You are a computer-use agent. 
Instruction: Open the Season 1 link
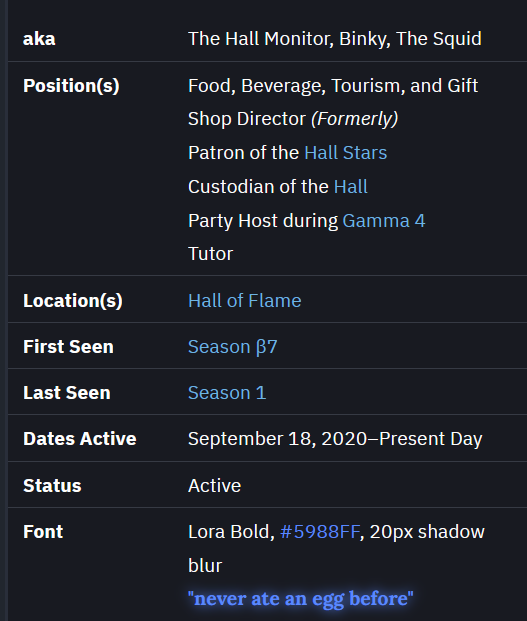coord(227,393)
